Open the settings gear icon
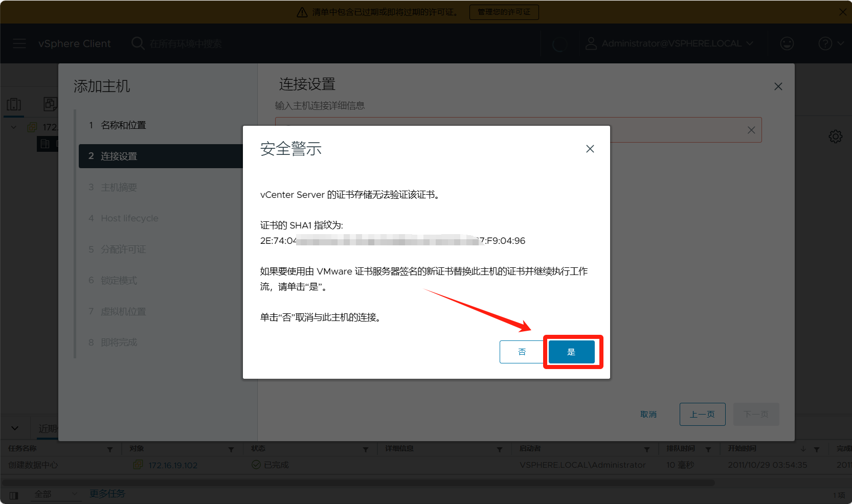Screen dimensions: 852x504 click(835, 136)
